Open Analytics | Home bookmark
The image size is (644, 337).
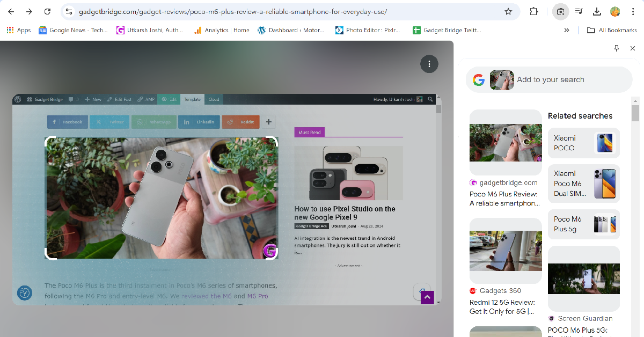coord(221,30)
